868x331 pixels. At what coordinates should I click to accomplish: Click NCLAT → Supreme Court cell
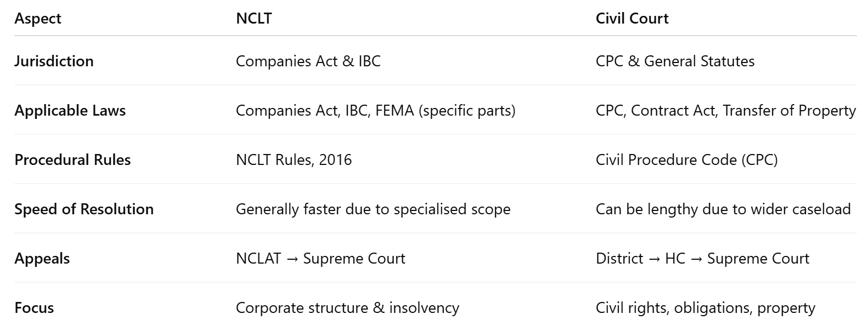320,259
